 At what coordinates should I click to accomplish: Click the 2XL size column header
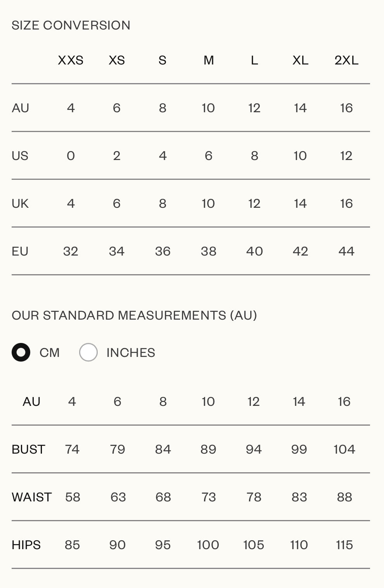click(x=346, y=60)
